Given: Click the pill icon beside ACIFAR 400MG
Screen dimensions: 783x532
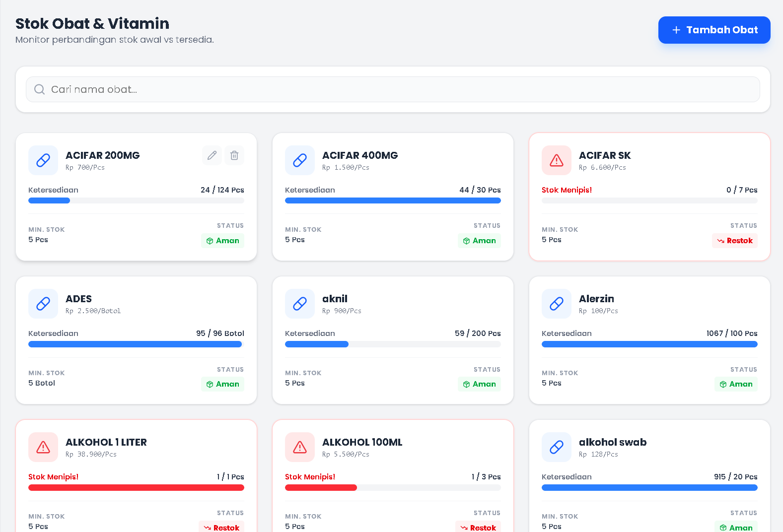Looking at the screenshot, I should tap(300, 160).
